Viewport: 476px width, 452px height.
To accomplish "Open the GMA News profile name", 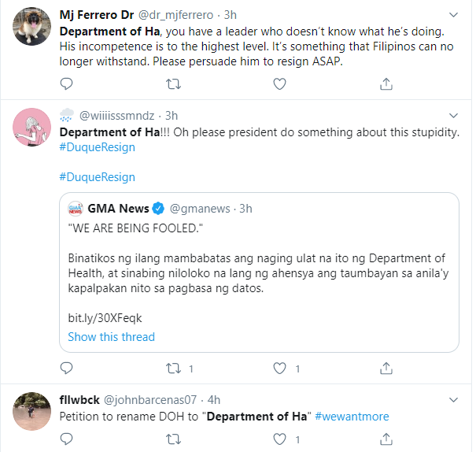I will pyautogui.click(x=119, y=209).
